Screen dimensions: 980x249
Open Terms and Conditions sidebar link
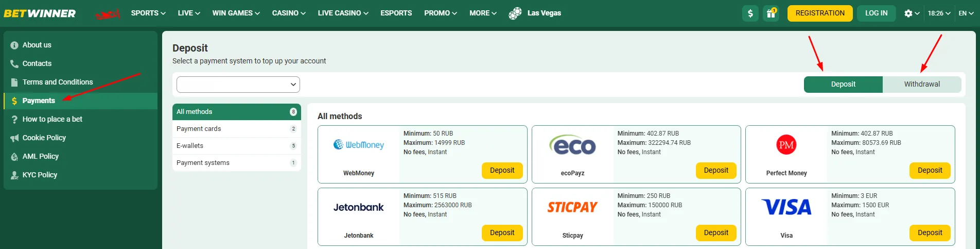[58, 82]
